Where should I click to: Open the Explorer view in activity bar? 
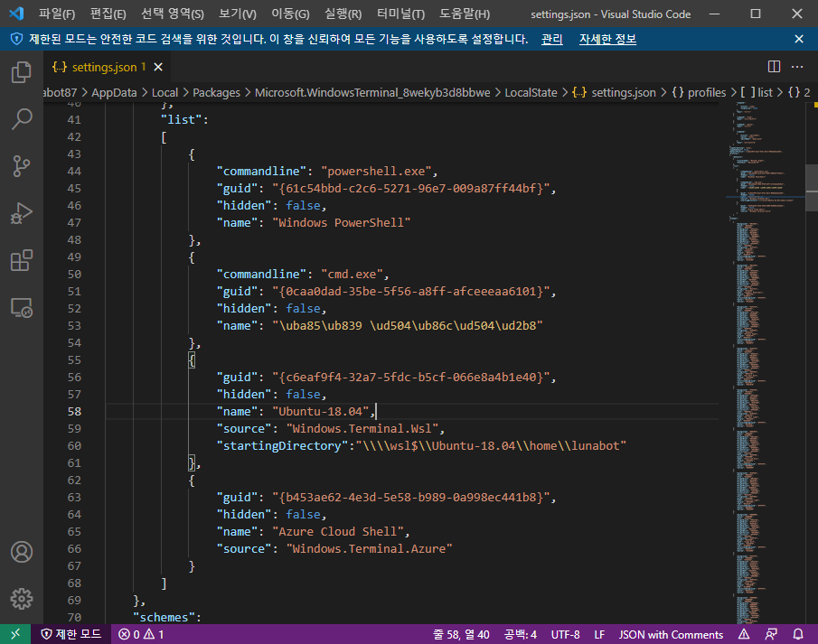pyautogui.click(x=22, y=72)
